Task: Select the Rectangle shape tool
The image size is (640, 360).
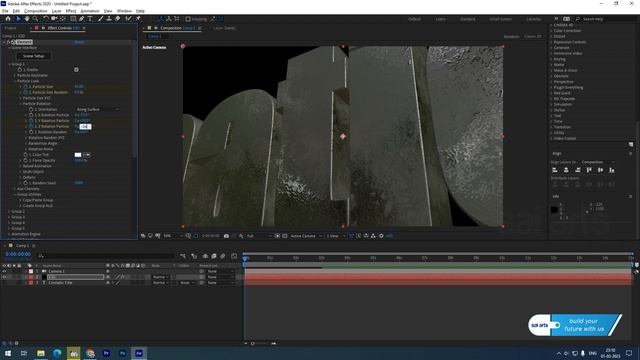Action: pos(73,19)
